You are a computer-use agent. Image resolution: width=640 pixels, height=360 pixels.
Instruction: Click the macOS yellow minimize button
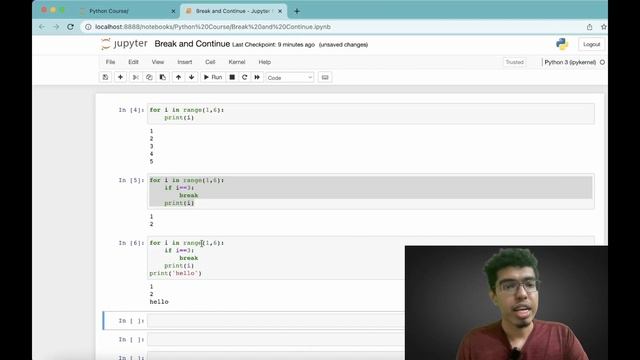[53, 10]
